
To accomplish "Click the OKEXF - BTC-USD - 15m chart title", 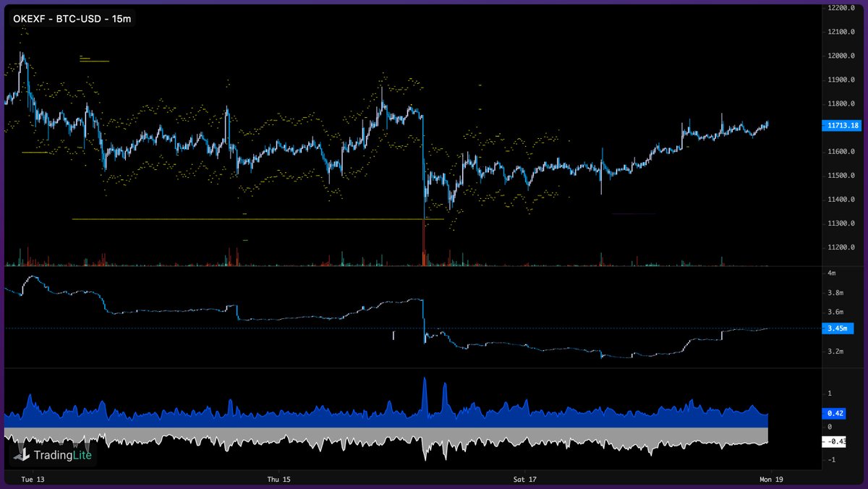I will pyautogui.click(x=72, y=18).
